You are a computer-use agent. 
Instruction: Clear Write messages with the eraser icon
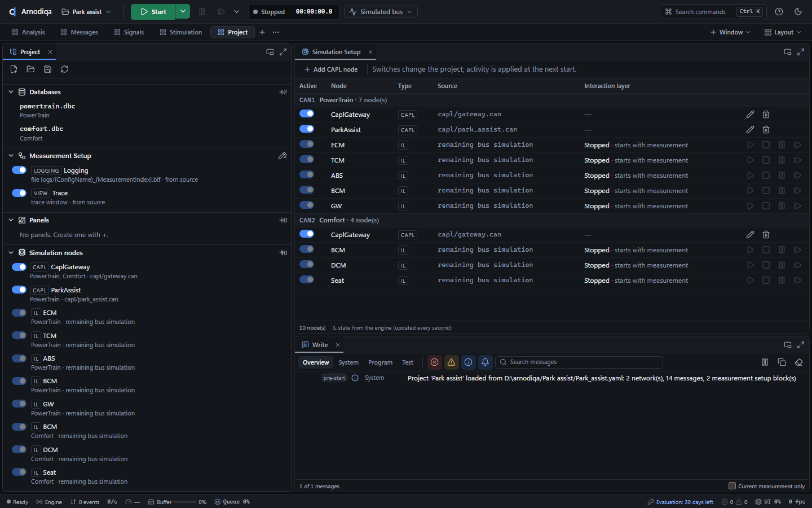pyautogui.click(x=798, y=362)
